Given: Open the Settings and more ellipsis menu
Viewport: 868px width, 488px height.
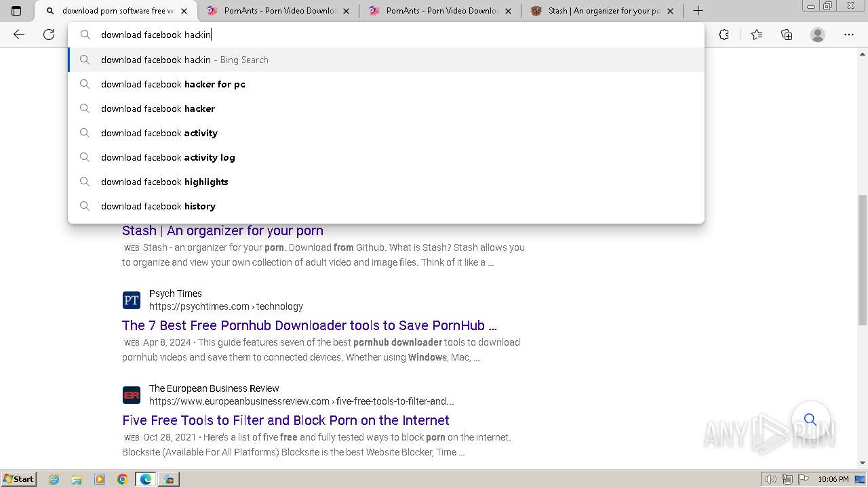Looking at the screenshot, I should (x=849, y=35).
